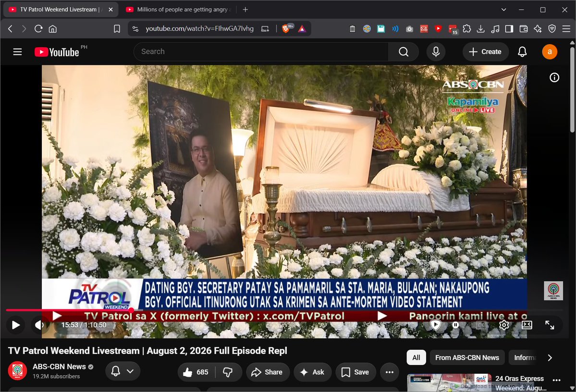Open 24 Oras Express recommended video thumbnail
This screenshot has height=392, width=576.
point(449,383)
